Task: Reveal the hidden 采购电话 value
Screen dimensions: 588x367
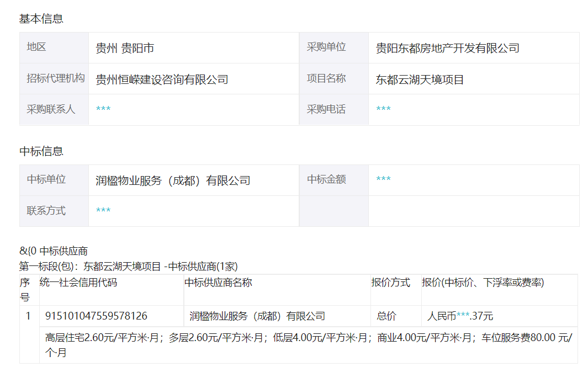Action: coord(383,109)
